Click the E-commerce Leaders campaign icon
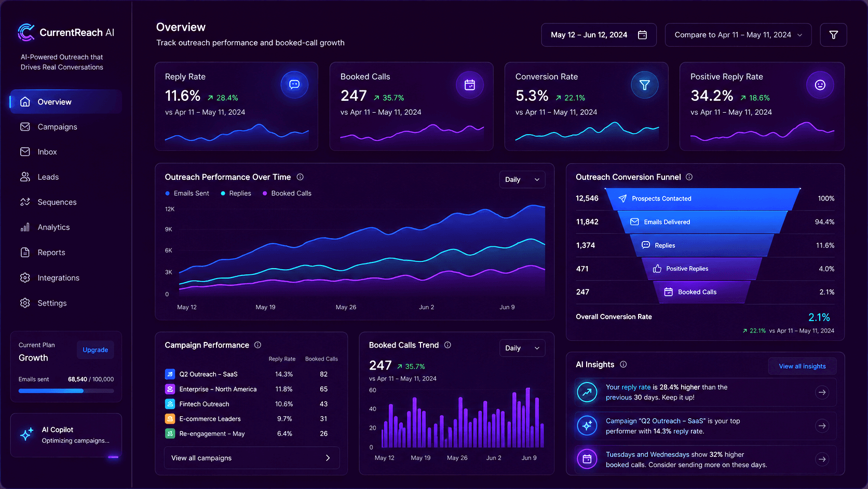This screenshot has width=868, height=489. point(170,418)
